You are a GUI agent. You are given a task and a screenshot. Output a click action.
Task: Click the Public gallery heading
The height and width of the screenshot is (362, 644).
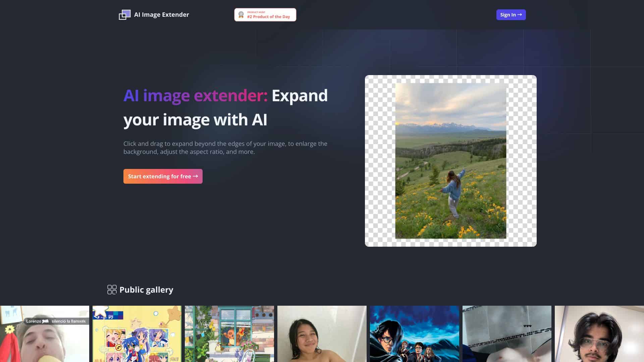tap(146, 289)
